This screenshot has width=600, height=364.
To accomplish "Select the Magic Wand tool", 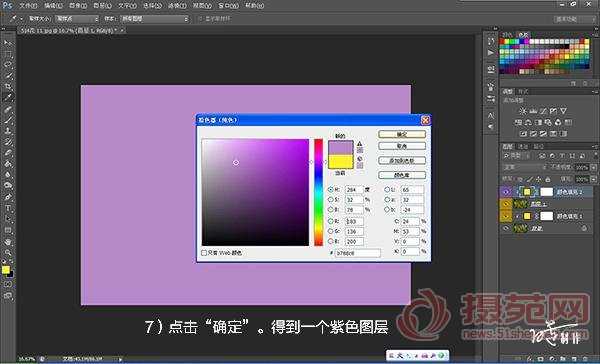I will pos(8,76).
